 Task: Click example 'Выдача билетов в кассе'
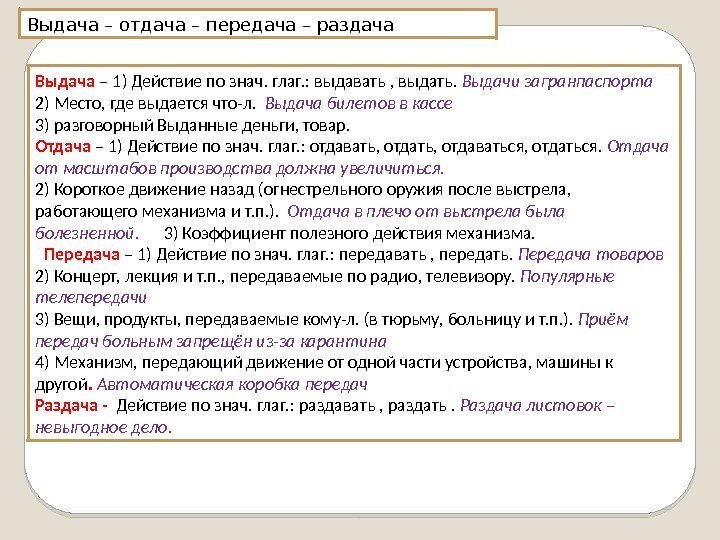359,104
